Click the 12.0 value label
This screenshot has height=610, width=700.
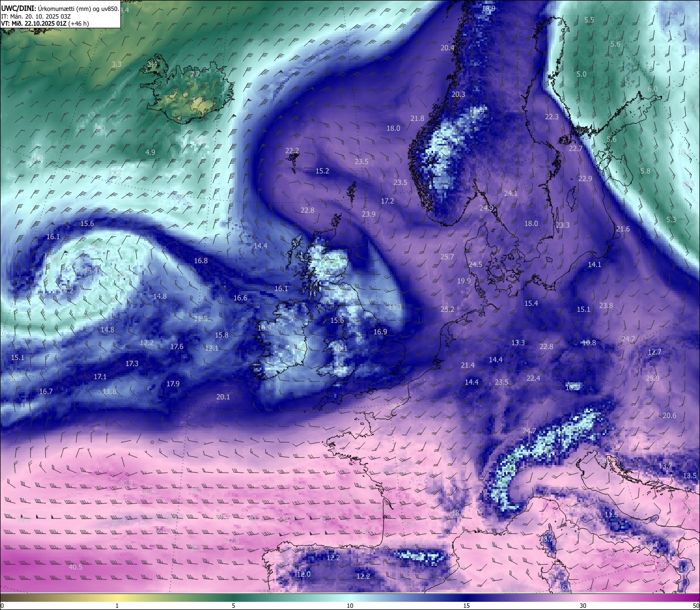[304, 574]
